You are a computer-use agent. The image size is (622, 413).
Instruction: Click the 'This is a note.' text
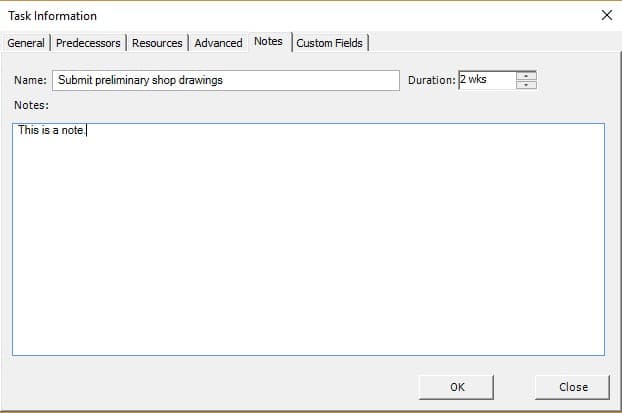[51, 130]
